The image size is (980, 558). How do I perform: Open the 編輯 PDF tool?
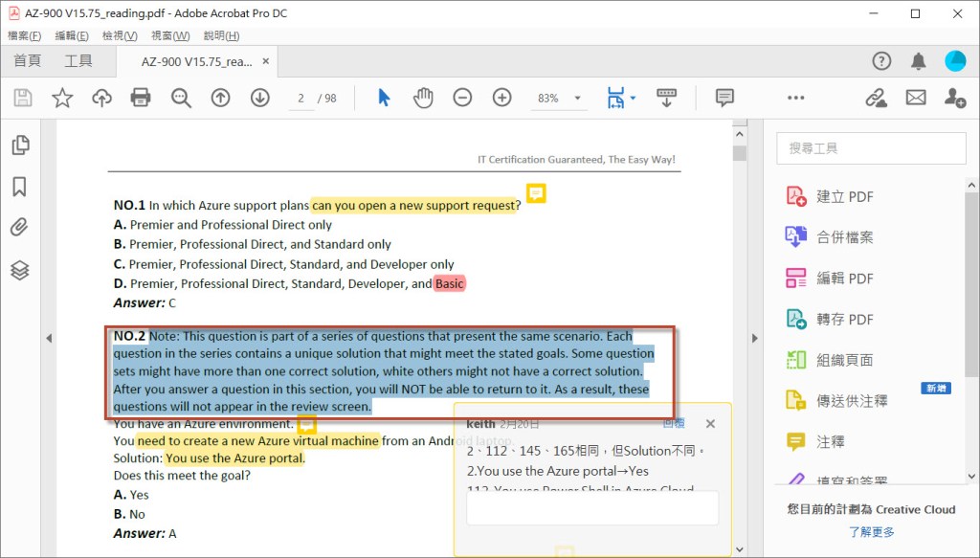pyautogui.click(x=844, y=279)
